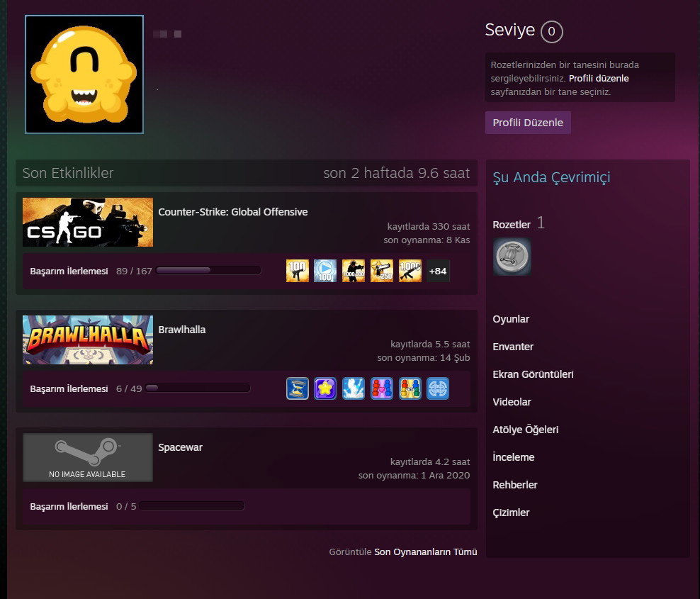Select Çizimler in the sidebar

pyautogui.click(x=511, y=513)
